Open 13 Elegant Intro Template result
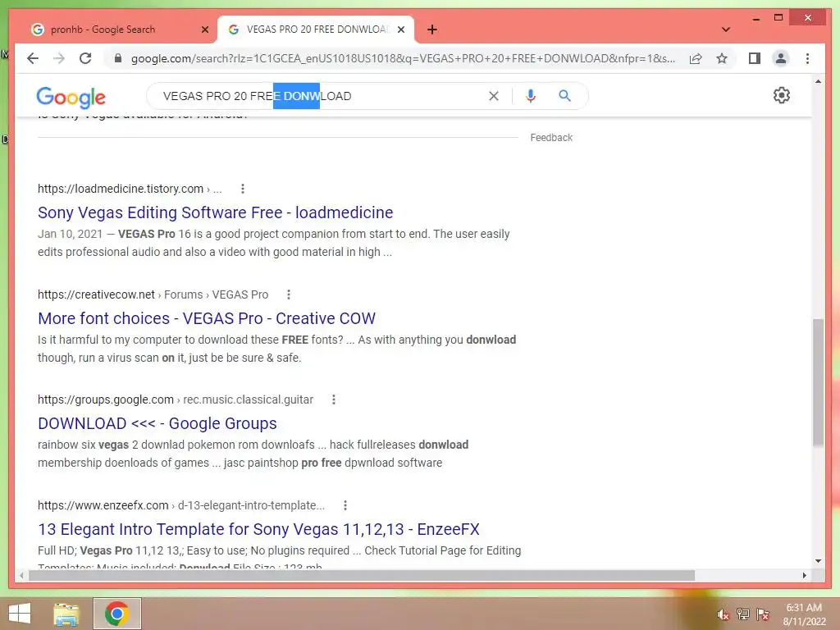This screenshot has height=630, width=840. (258, 529)
